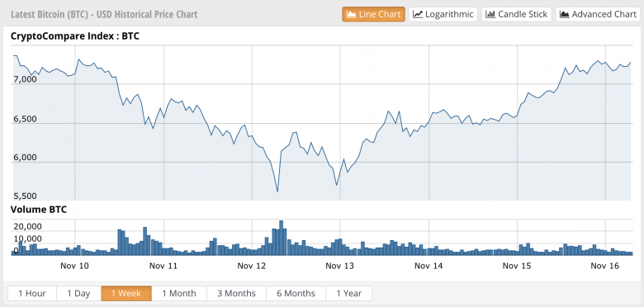The width and height of the screenshot is (644, 307).
Task: Select the 1 Week time range
Action: click(126, 294)
